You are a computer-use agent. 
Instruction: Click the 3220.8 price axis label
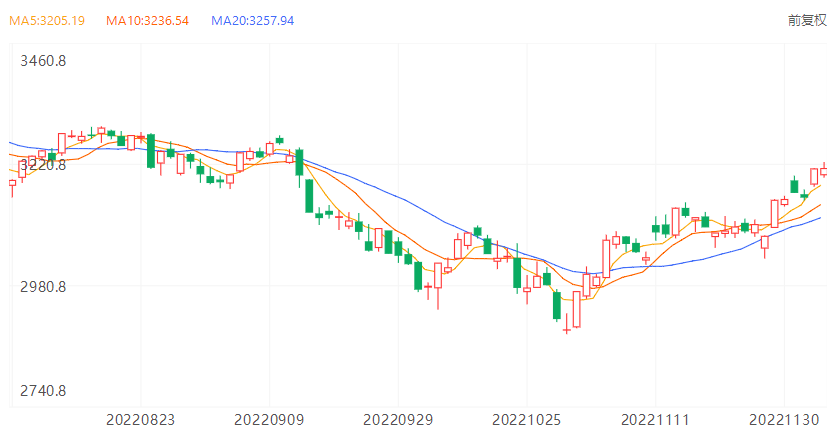click(x=43, y=164)
